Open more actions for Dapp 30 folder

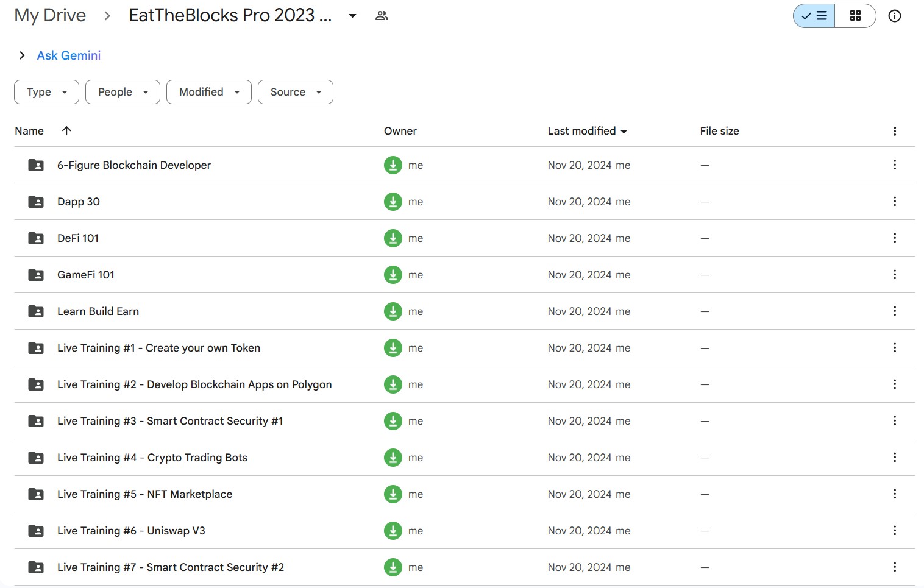pos(894,202)
